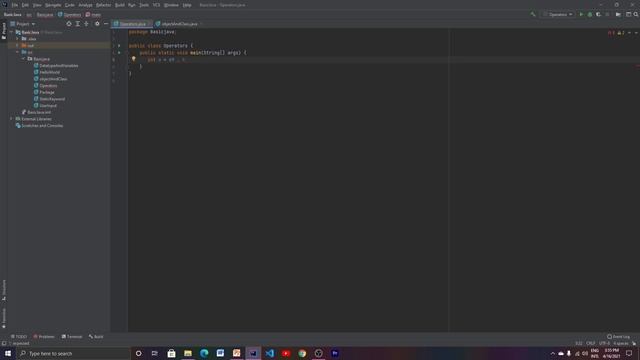Open the Edit menu
This screenshot has height=360, width=640.
[x=25, y=5]
